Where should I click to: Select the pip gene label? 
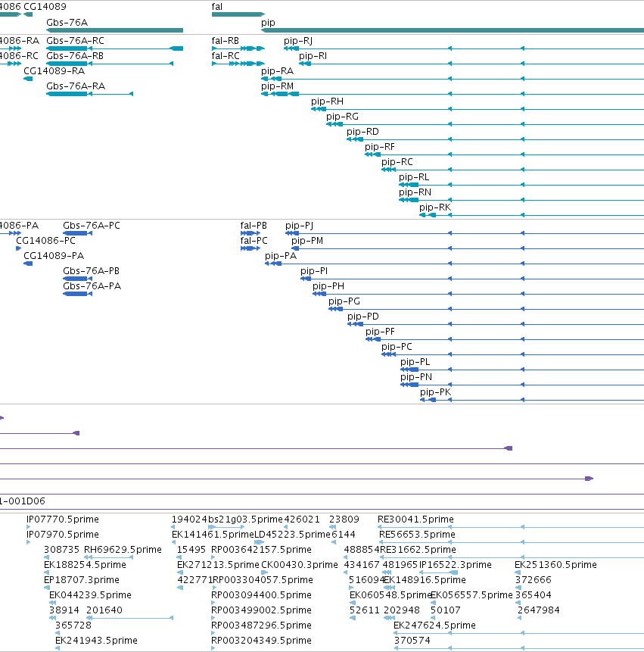coord(268,23)
